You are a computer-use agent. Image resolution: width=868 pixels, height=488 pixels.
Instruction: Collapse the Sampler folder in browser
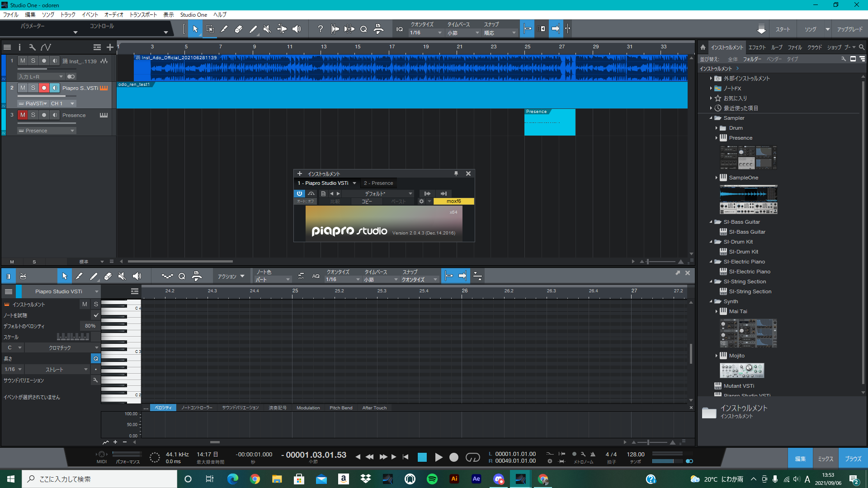point(711,118)
